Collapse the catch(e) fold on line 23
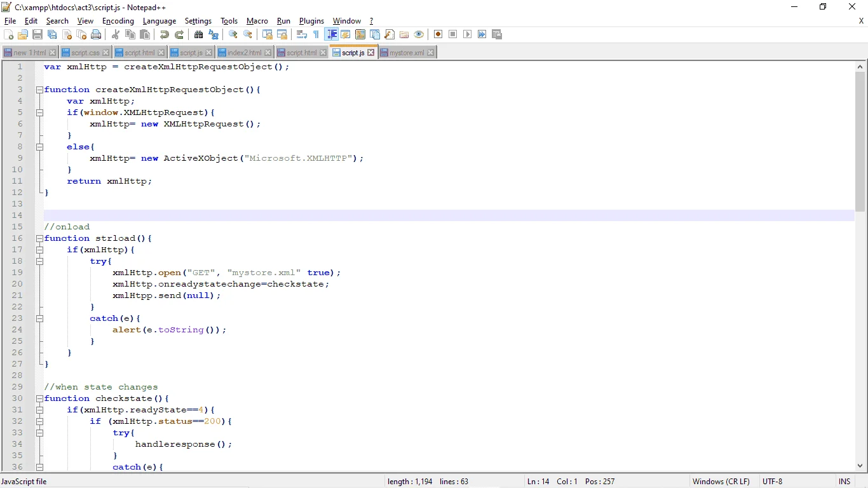Image resolution: width=868 pixels, height=488 pixels. pyautogui.click(x=39, y=318)
